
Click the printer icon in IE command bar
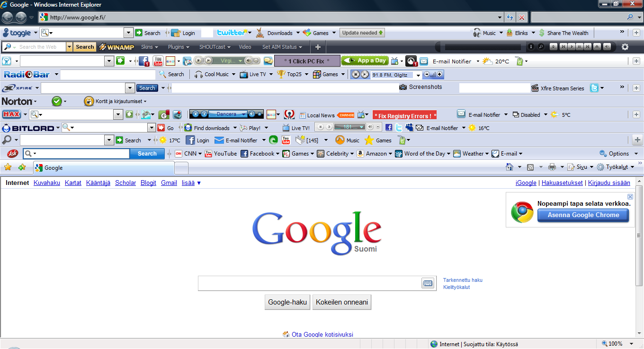[x=552, y=167]
